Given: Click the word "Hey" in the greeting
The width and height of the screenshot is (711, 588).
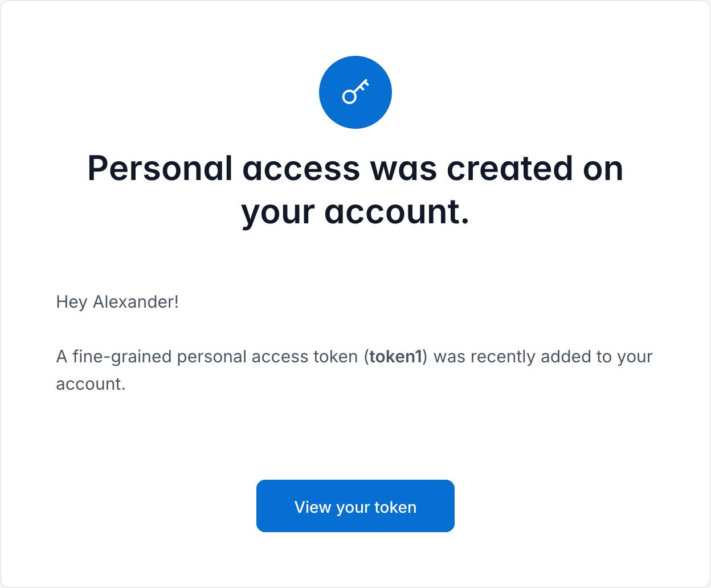Looking at the screenshot, I should point(71,302).
